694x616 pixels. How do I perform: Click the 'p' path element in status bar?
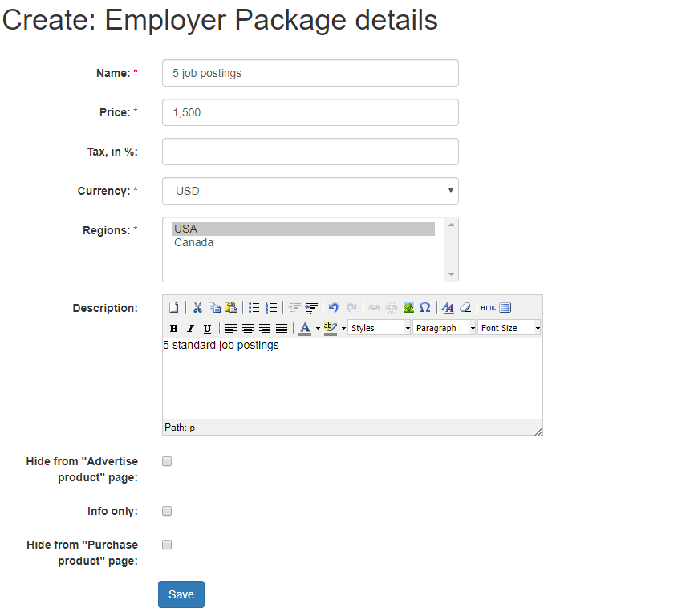point(192,428)
